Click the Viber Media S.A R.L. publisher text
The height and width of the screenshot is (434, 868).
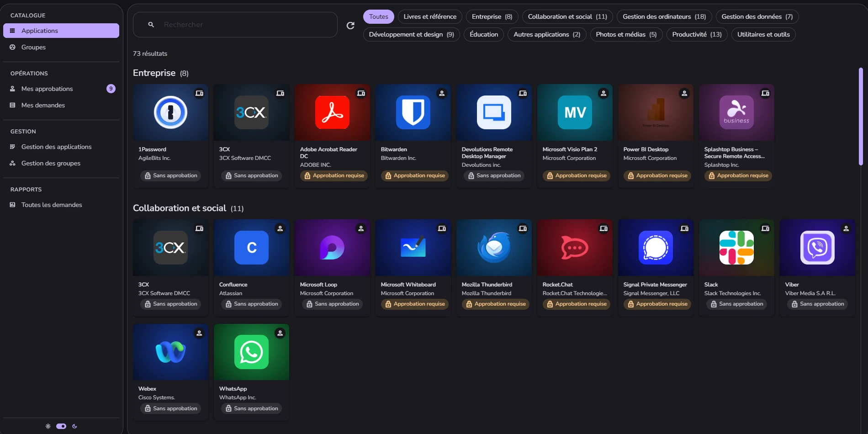(x=810, y=293)
